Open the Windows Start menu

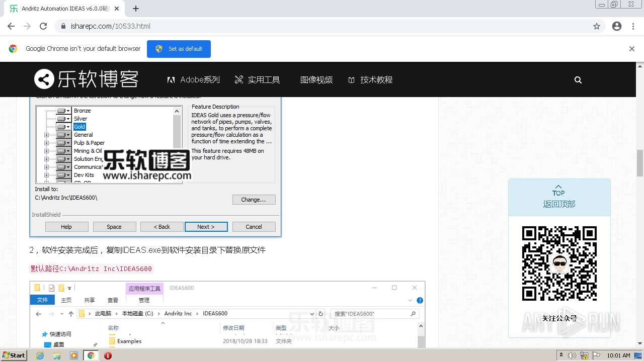[14, 355]
